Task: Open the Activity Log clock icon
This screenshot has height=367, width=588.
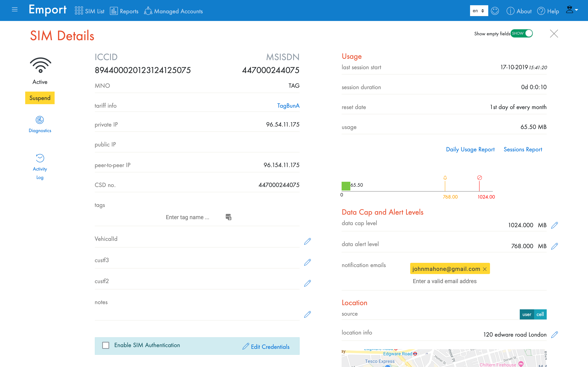Action: (x=40, y=158)
